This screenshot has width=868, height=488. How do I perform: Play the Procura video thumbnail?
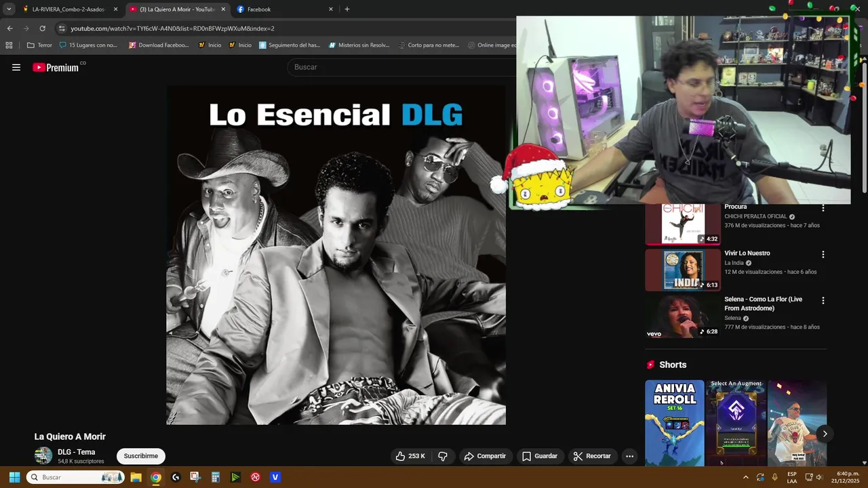[x=682, y=224]
